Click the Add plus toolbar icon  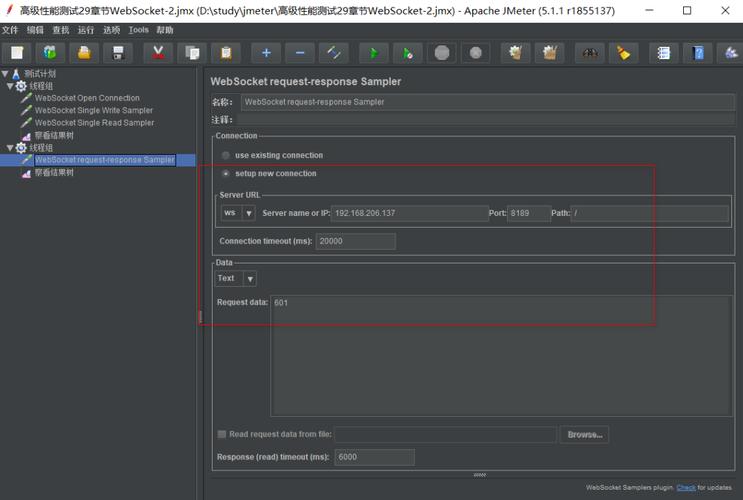(265, 53)
